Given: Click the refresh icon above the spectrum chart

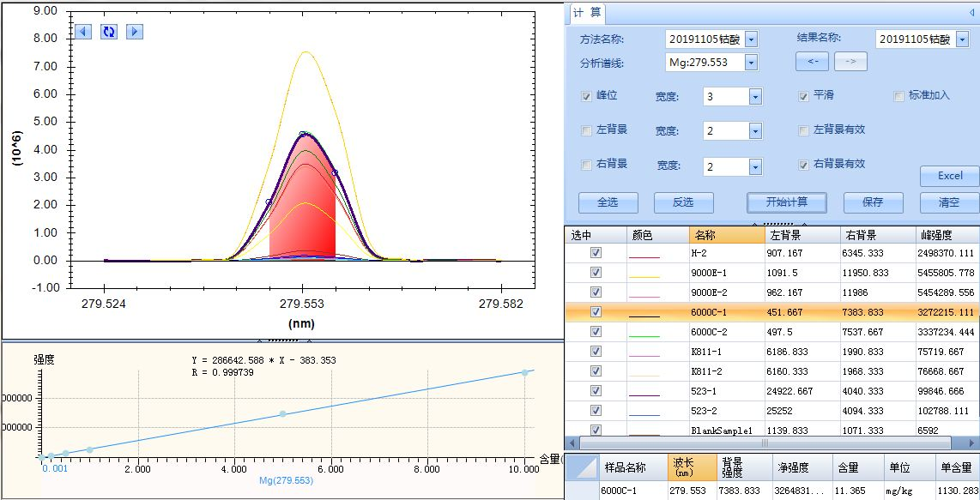Looking at the screenshot, I should pyautogui.click(x=109, y=32).
